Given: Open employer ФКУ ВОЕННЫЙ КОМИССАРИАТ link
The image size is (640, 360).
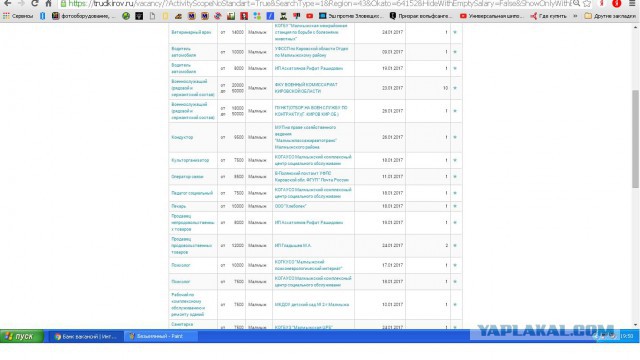Looking at the screenshot, I should coord(306,88).
